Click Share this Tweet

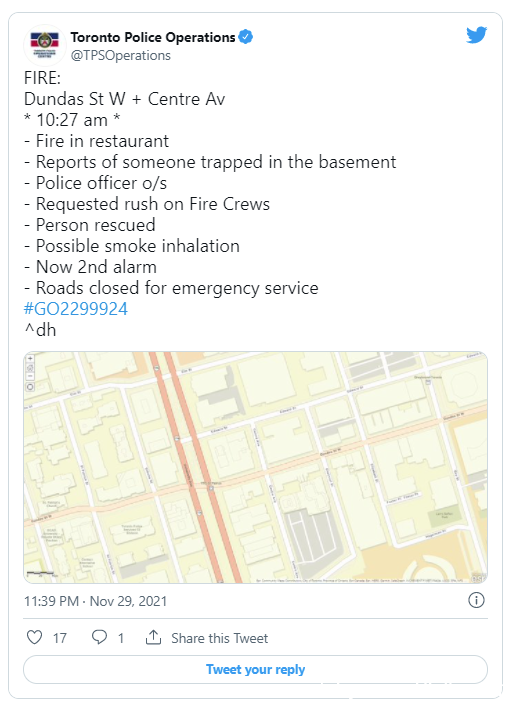[220, 638]
